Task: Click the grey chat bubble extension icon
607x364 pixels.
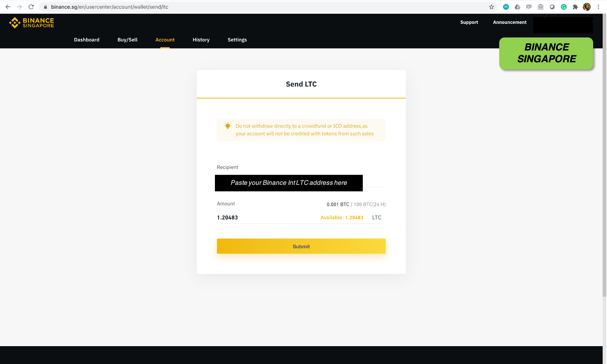Action: pos(529,7)
